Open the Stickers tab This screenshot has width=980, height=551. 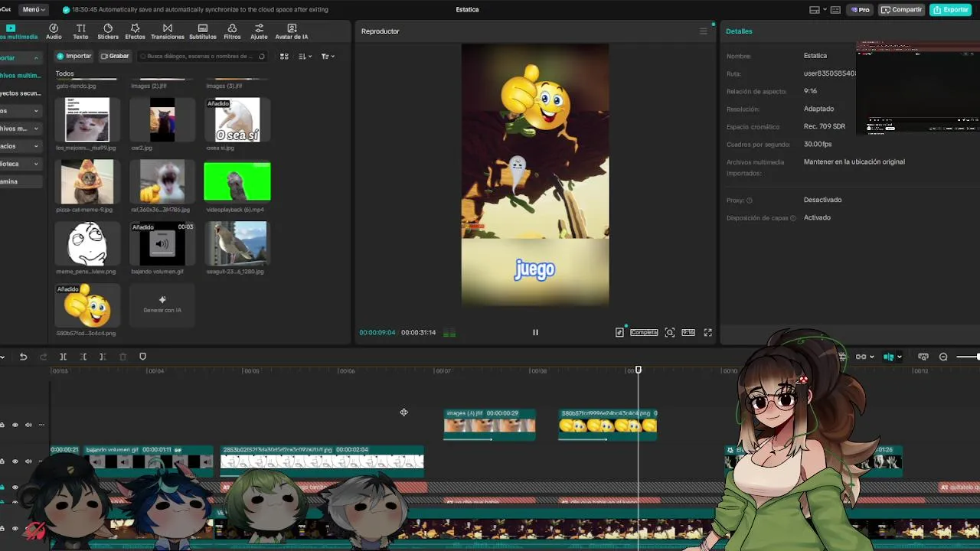coord(108,31)
